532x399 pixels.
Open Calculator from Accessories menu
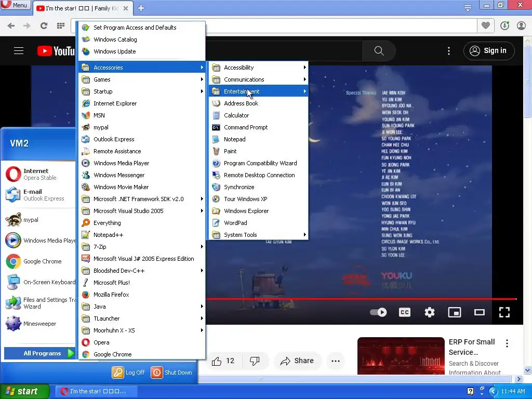(x=258, y=115)
